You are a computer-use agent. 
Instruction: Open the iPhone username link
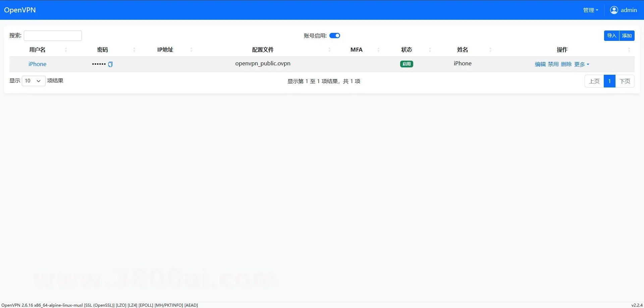[x=37, y=64]
